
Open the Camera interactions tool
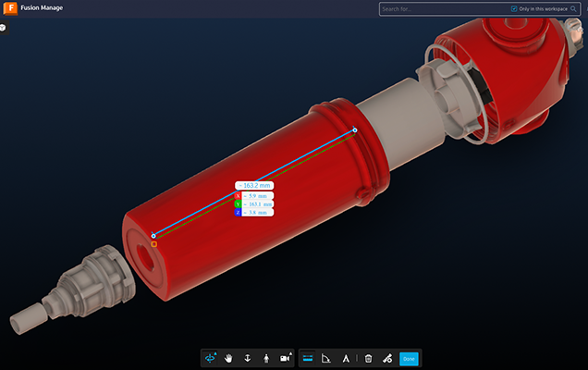[x=285, y=358]
